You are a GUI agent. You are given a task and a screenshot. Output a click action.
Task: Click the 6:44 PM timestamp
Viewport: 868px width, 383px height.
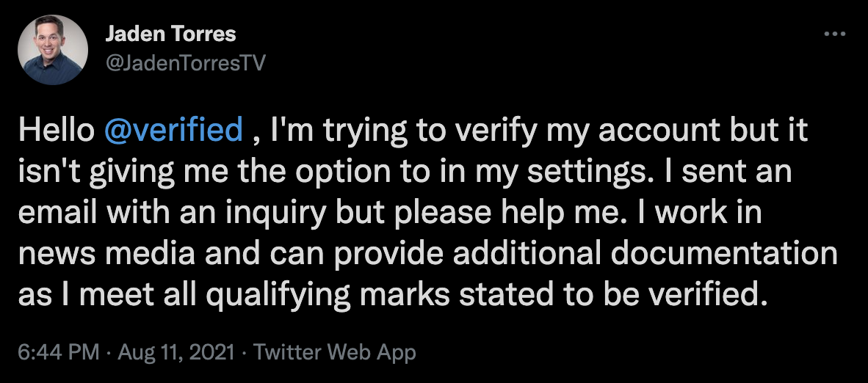[x=59, y=352]
